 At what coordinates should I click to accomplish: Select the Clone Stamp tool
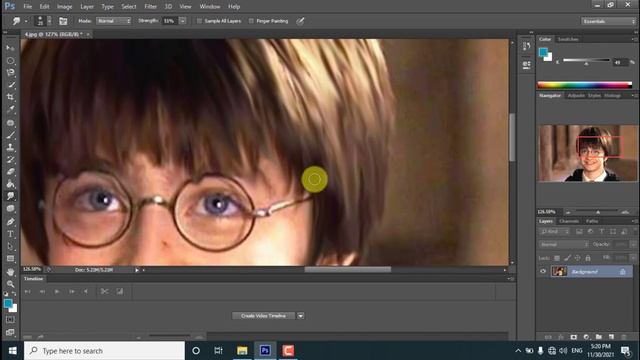pos(10,147)
